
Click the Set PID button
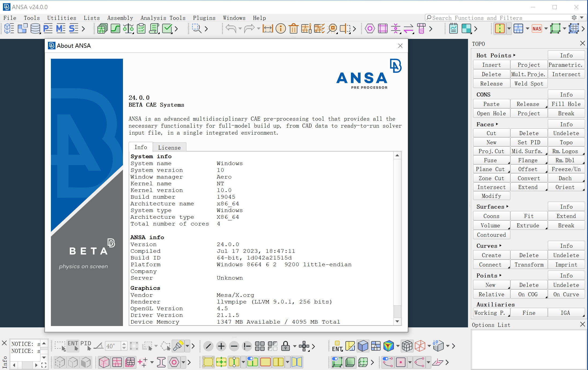[x=529, y=142]
